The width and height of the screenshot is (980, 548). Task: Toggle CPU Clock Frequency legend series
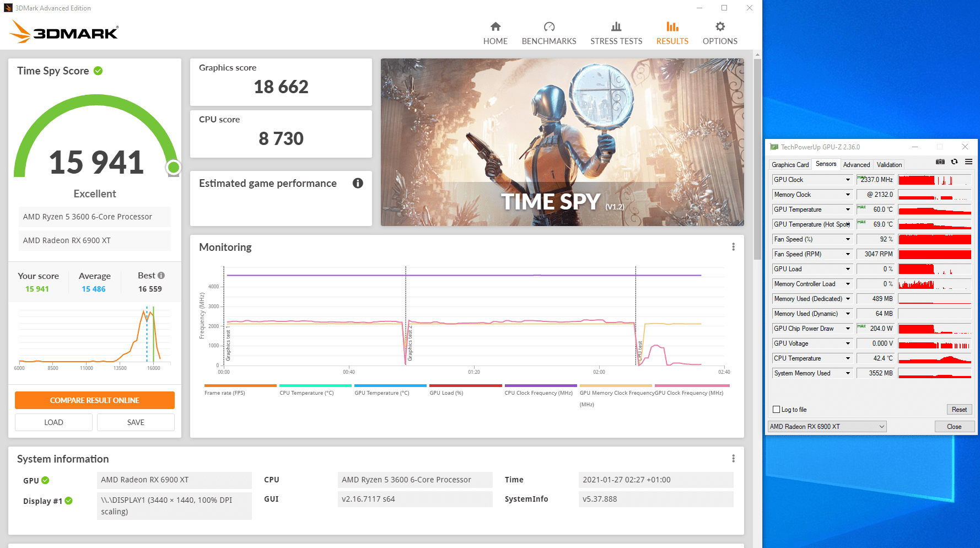540,390
